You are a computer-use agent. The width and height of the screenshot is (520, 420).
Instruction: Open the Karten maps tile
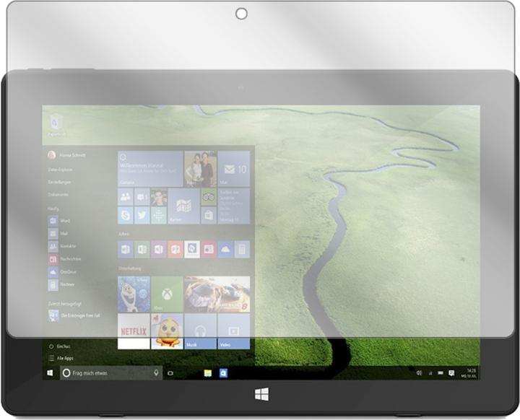pos(183,206)
